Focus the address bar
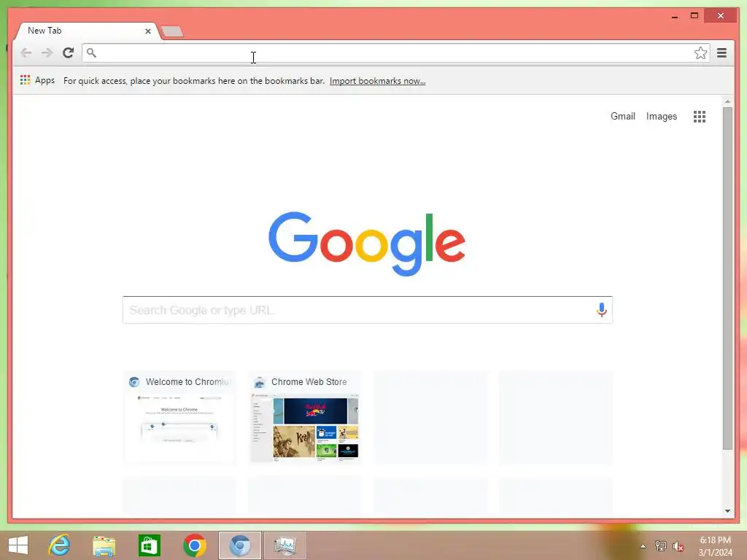The height and width of the screenshot is (560, 747). (x=395, y=52)
